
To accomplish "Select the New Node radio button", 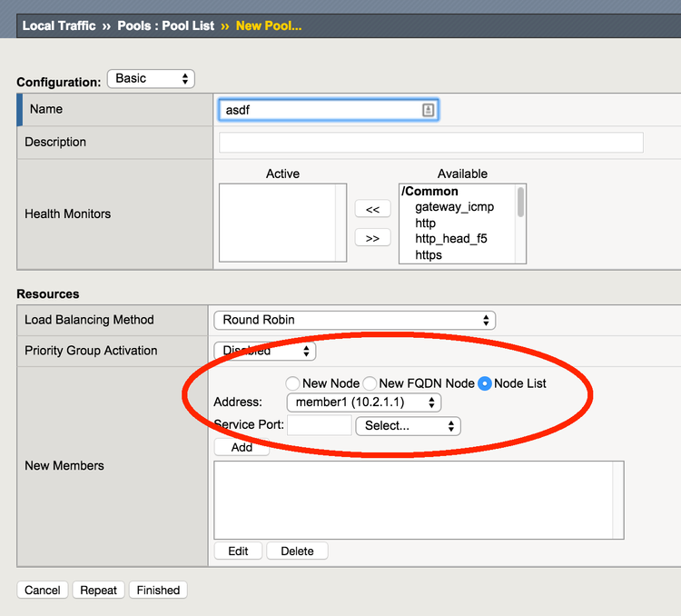I will 292,383.
